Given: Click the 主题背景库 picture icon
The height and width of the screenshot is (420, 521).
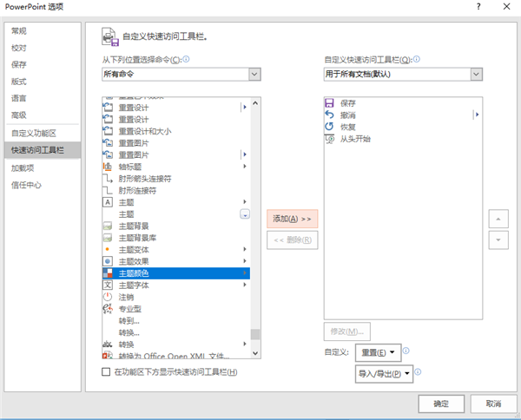Looking at the screenshot, I should coord(108,238).
